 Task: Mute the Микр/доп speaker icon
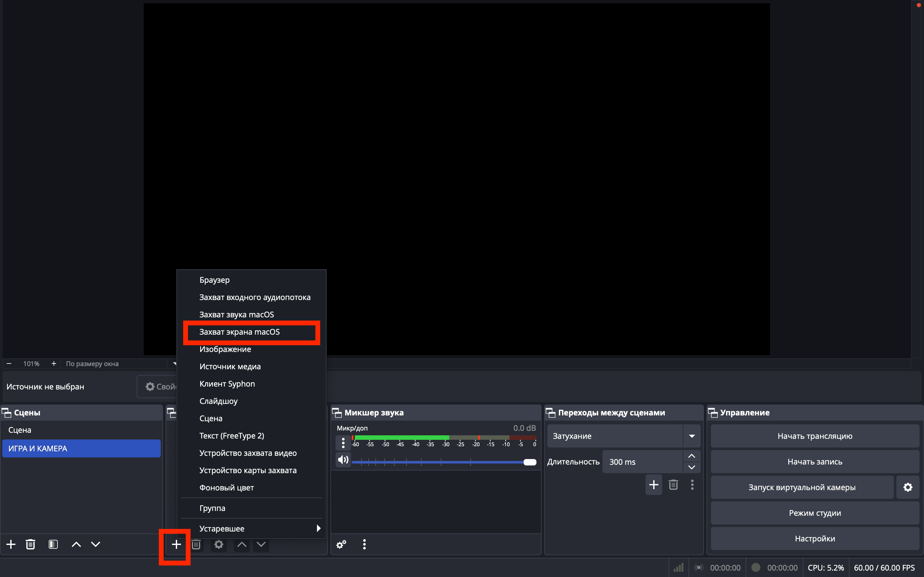(x=343, y=460)
